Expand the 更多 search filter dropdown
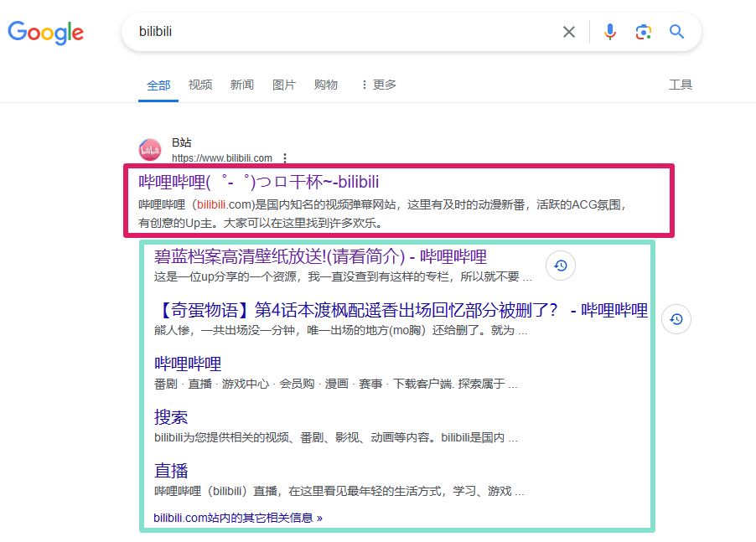Image resolution: width=756 pixels, height=542 pixels. (377, 85)
